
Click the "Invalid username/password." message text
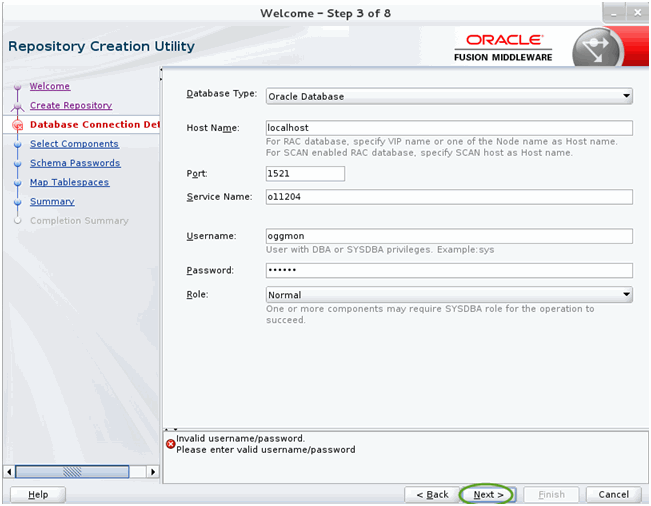240,438
